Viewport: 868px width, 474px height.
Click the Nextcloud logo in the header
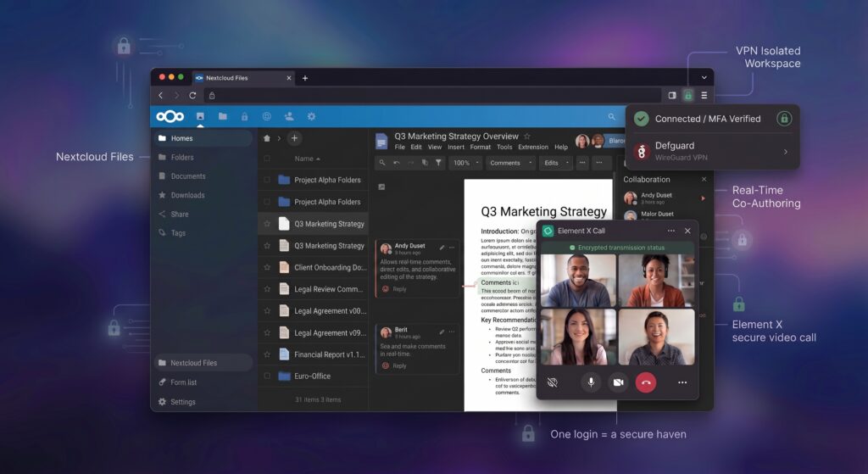[170, 116]
